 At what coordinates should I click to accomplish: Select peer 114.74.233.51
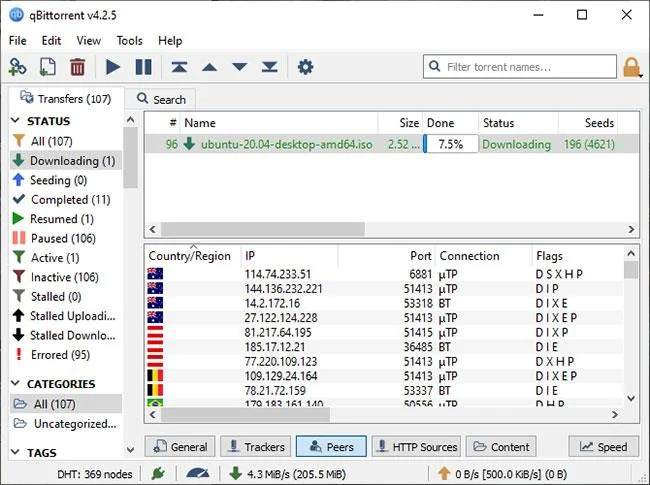pos(384,274)
